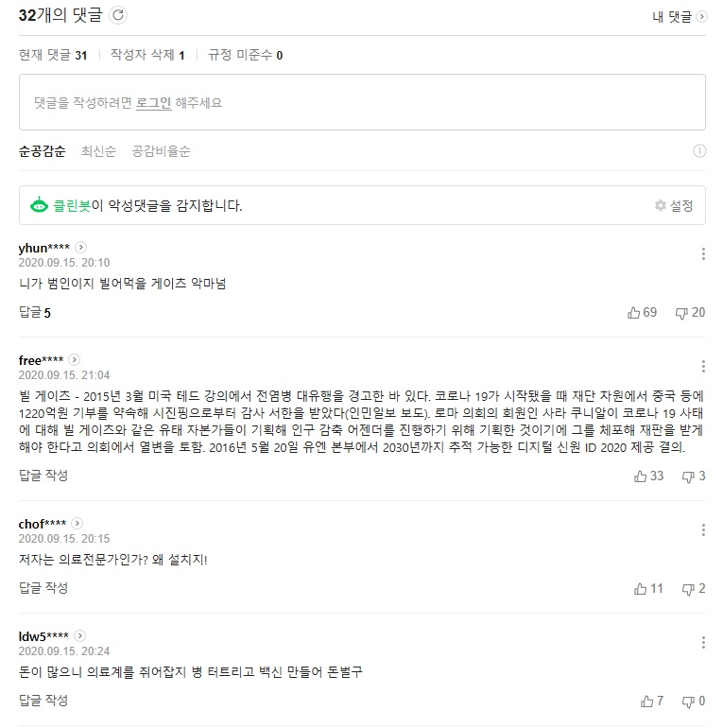This screenshot has height=728, width=723.
Task: Follow the 로그인 link in comment box
Action: (154, 103)
